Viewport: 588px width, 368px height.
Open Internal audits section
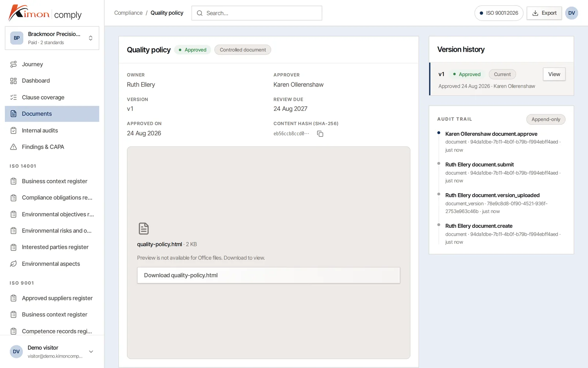coord(52,131)
